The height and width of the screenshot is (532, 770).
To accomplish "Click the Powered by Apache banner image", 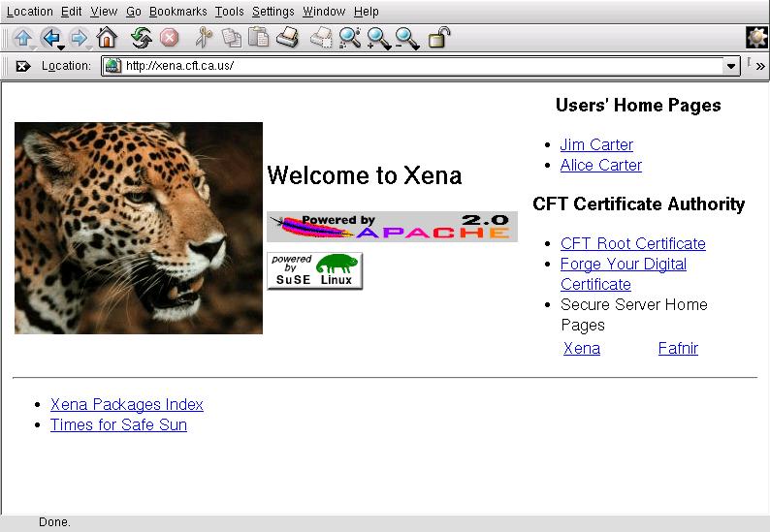I will pyautogui.click(x=392, y=226).
